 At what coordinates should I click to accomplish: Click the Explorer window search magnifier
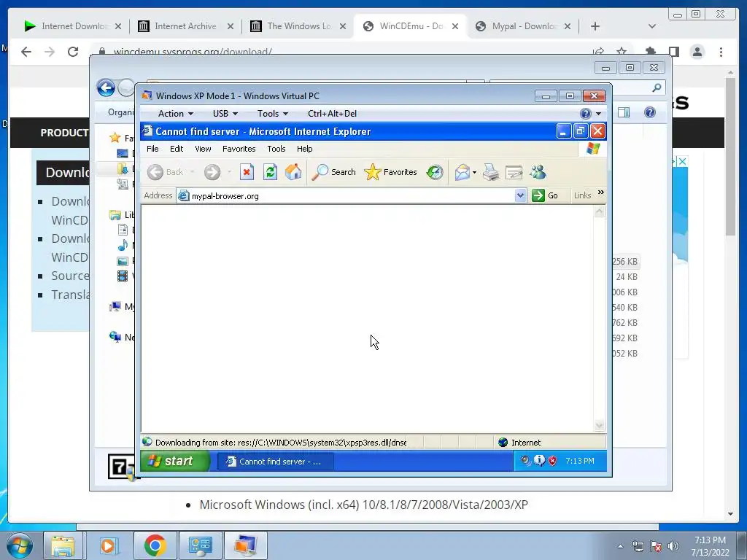pos(657,87)
